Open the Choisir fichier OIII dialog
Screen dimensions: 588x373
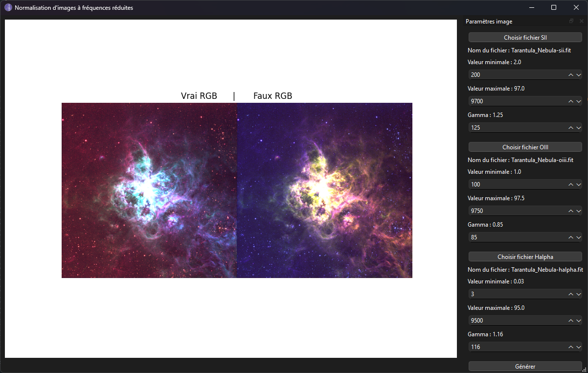(525, 147)
